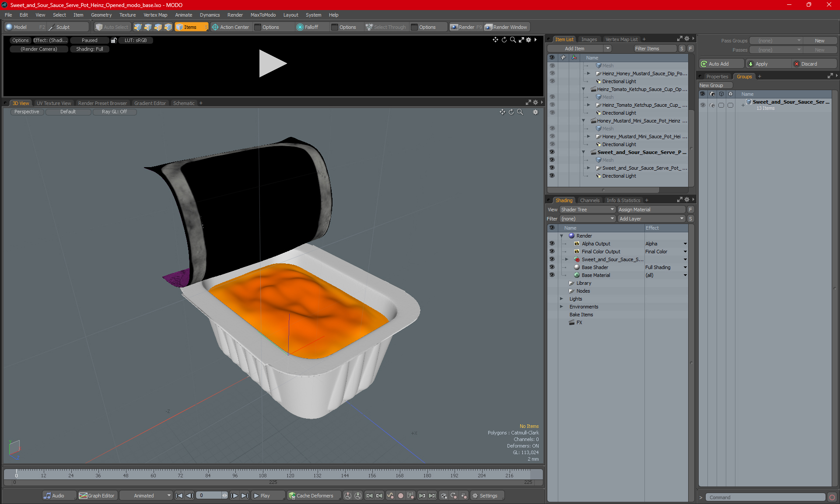Viewport: 840px width, 504px height.
Task: Hide the Alpha Output layer
Action: [x=552, y=244]
